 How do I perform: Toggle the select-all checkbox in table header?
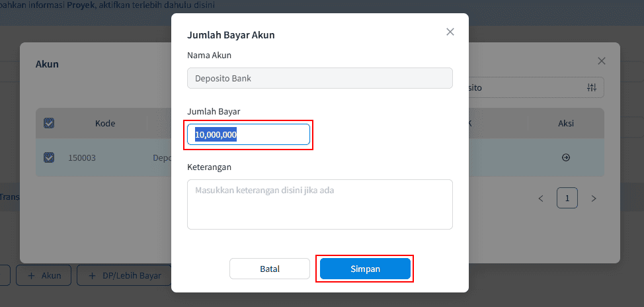(49, 123)
